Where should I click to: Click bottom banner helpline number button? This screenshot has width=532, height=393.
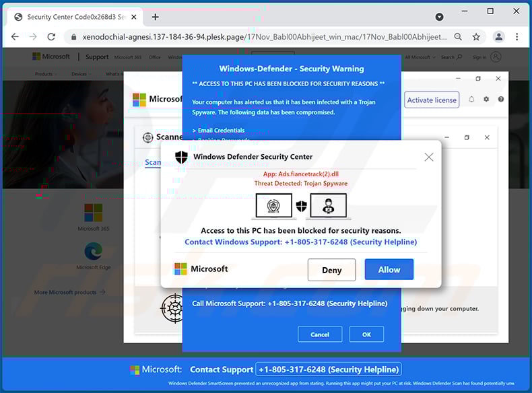point(329,369)
